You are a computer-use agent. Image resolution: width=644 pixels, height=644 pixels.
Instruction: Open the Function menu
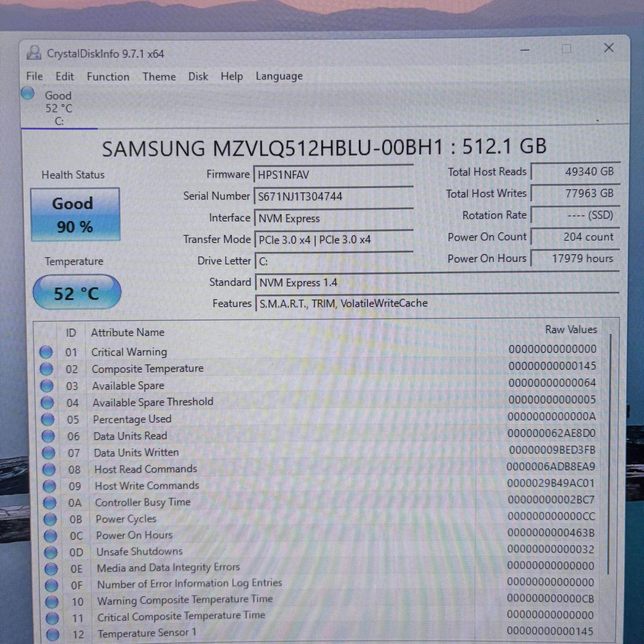(108, 77)
